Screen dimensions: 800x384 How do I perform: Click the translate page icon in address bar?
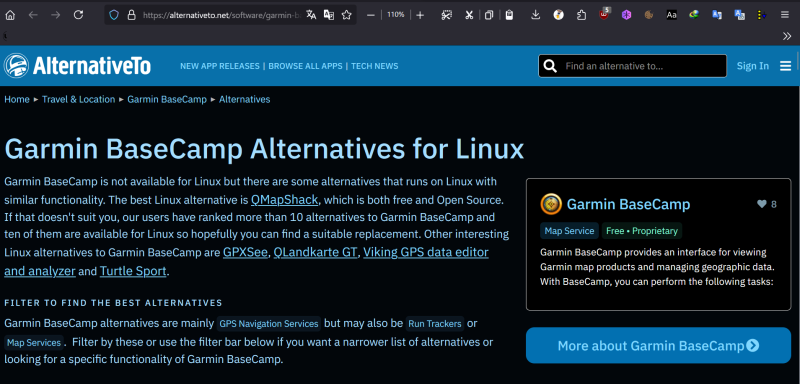click(311, 15)
